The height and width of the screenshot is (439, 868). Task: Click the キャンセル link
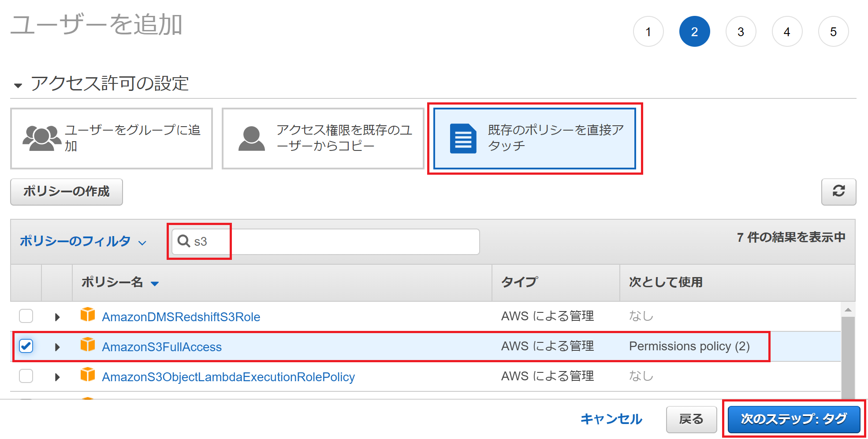click(x=611, y=419)
